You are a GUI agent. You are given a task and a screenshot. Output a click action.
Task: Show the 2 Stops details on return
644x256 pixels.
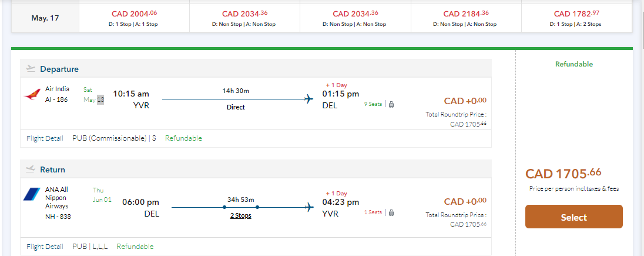pyautogui.click(x=240, y=216)
